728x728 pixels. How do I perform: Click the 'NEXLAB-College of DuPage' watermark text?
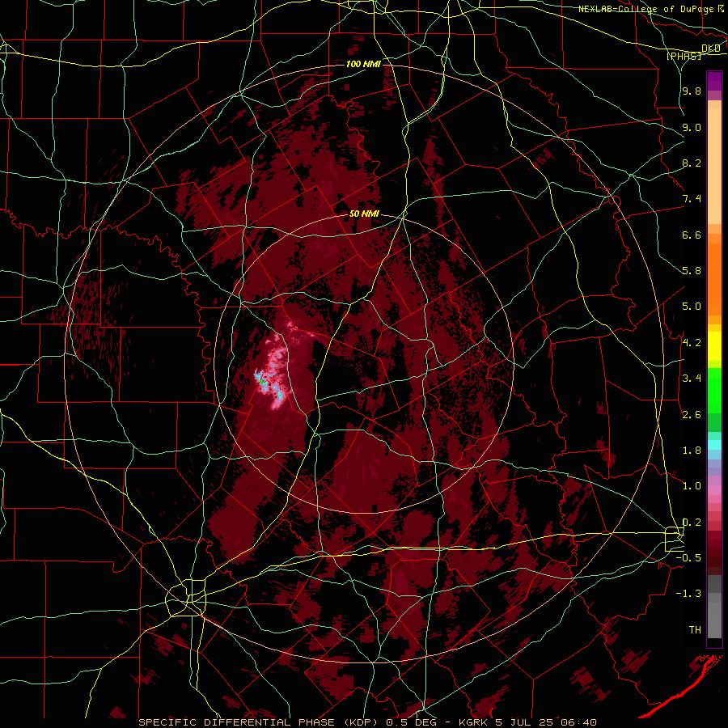[x=648, y=9]
